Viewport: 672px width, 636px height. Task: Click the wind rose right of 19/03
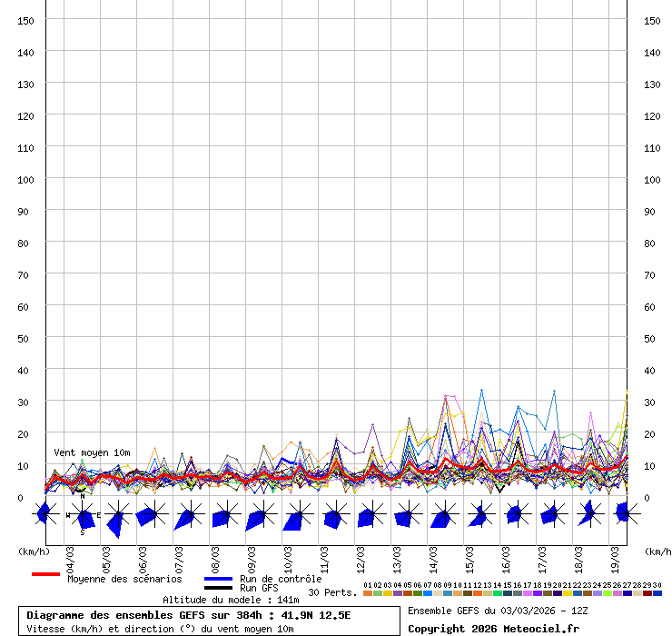pyautogui.click(x=623, y=513)
